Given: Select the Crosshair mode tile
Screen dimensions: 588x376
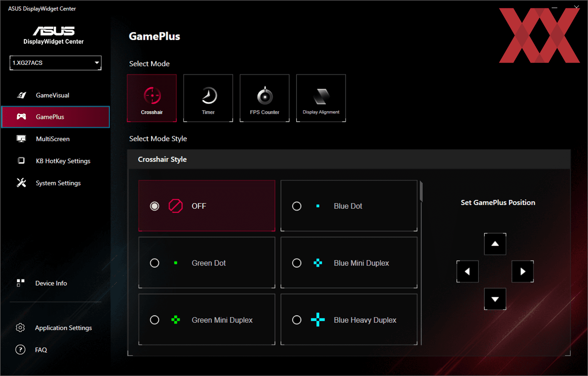Looking at the screenshot, I should pyautogui.click(x=152, y=98).
